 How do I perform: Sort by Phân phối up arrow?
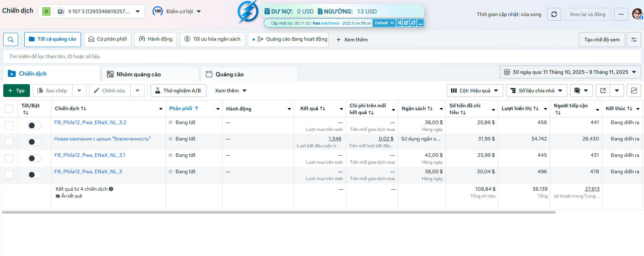click(x=197, y=108)
